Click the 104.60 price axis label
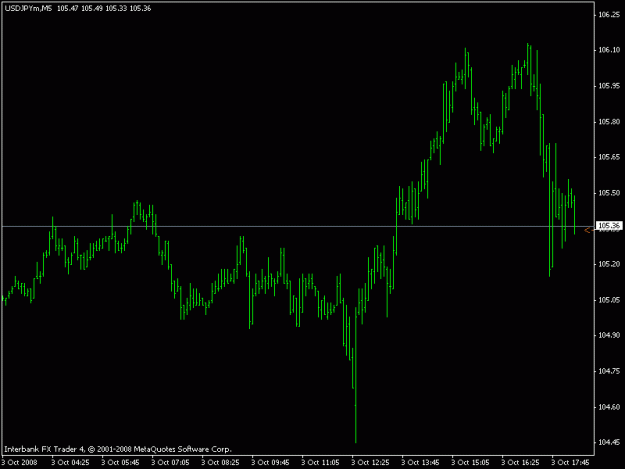625x469 pixels. click(609, 407)
